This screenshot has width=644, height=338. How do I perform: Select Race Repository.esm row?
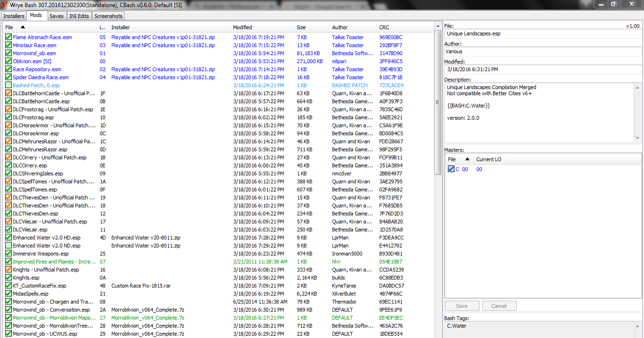pyautogui.click(x=219, y=69)
